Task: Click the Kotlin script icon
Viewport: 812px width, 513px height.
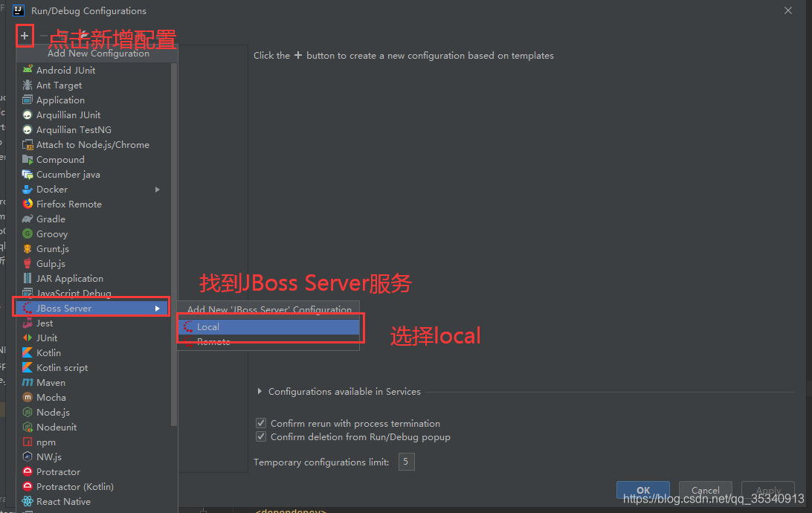Action: click(28, 367)
